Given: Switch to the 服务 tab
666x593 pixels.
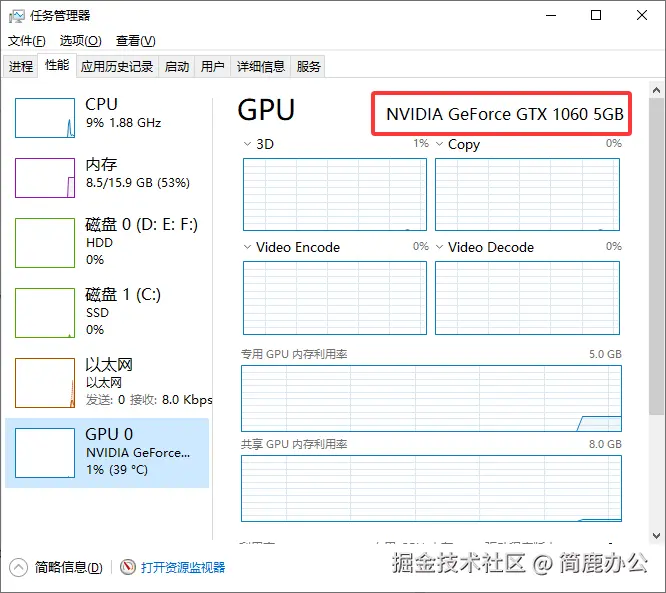Looking at the screenshot, I should (308, 66).
